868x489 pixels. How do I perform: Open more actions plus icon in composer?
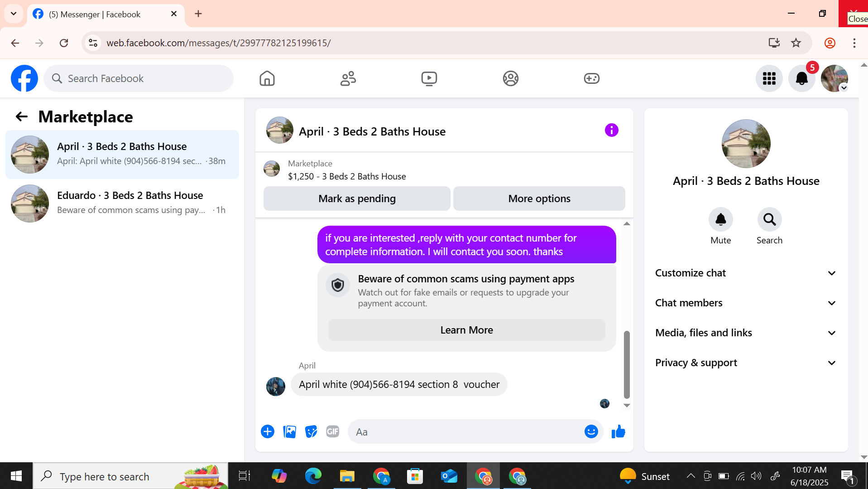coord(268,431)
